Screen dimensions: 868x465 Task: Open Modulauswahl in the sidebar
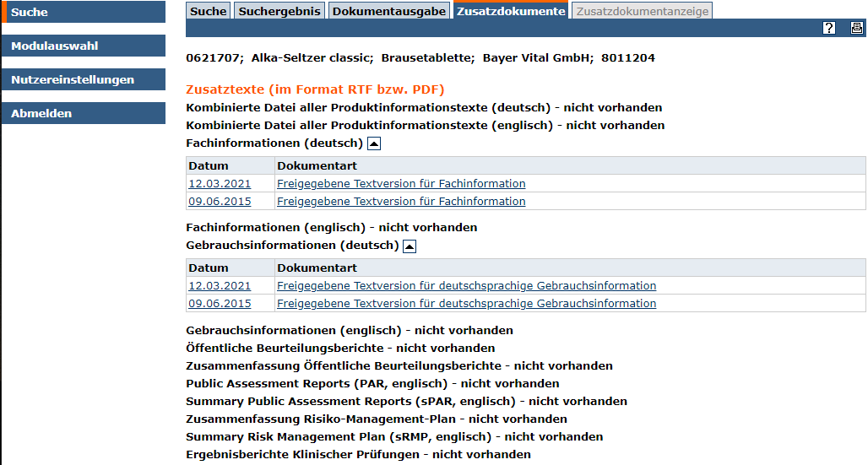(x=84, y=46)
